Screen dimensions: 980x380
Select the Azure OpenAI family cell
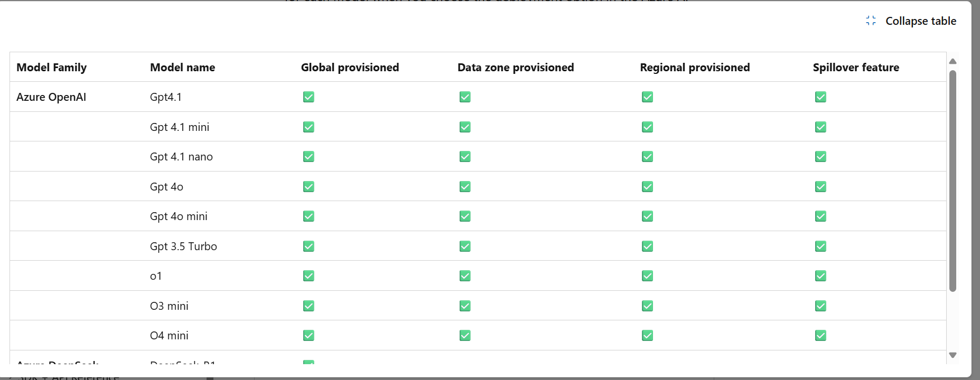51,97
